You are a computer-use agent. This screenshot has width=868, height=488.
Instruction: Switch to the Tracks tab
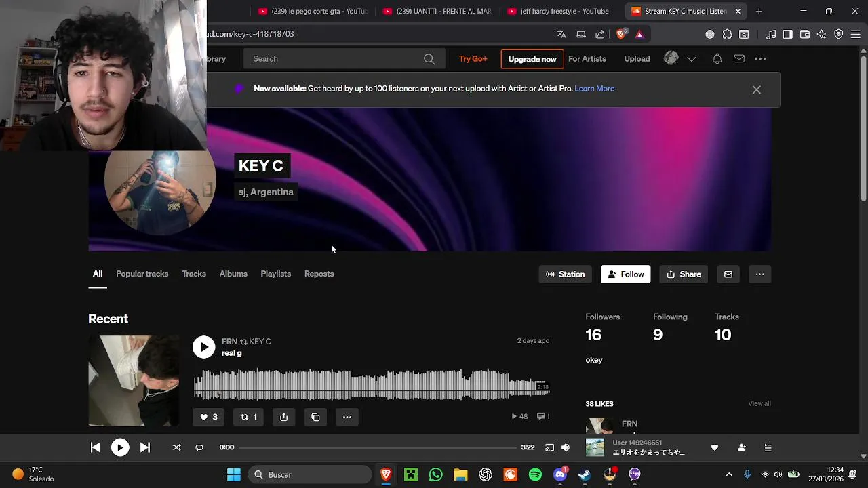pyautogui.click(x=194, y=274)
